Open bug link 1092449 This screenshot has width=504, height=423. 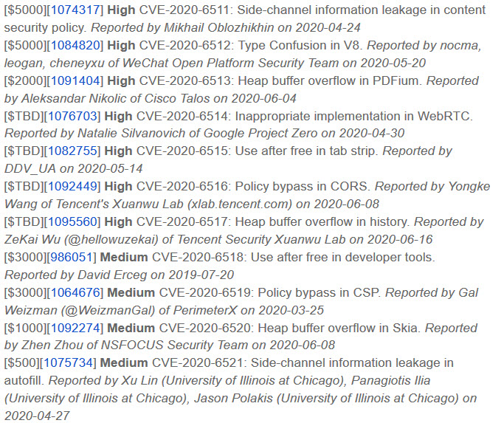coord(72,186)
